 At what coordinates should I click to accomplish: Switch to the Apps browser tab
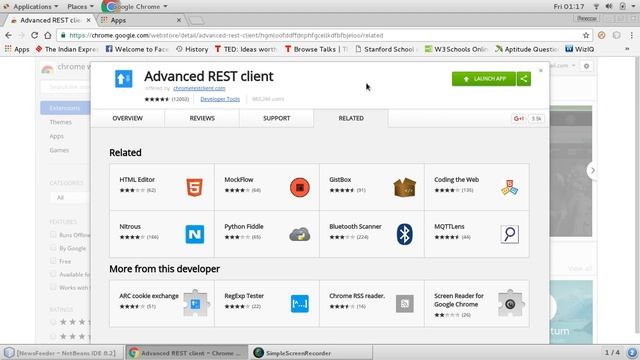click(x=141, y=20)
